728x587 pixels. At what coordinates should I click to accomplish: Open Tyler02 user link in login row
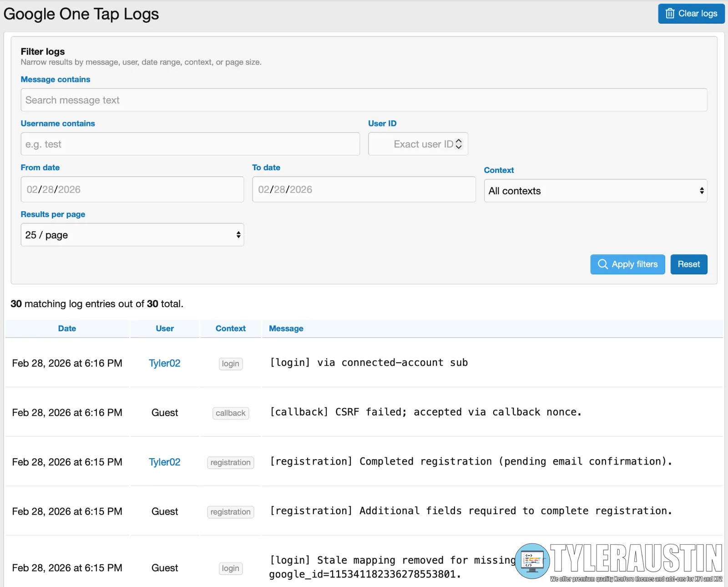coord(165,363)
